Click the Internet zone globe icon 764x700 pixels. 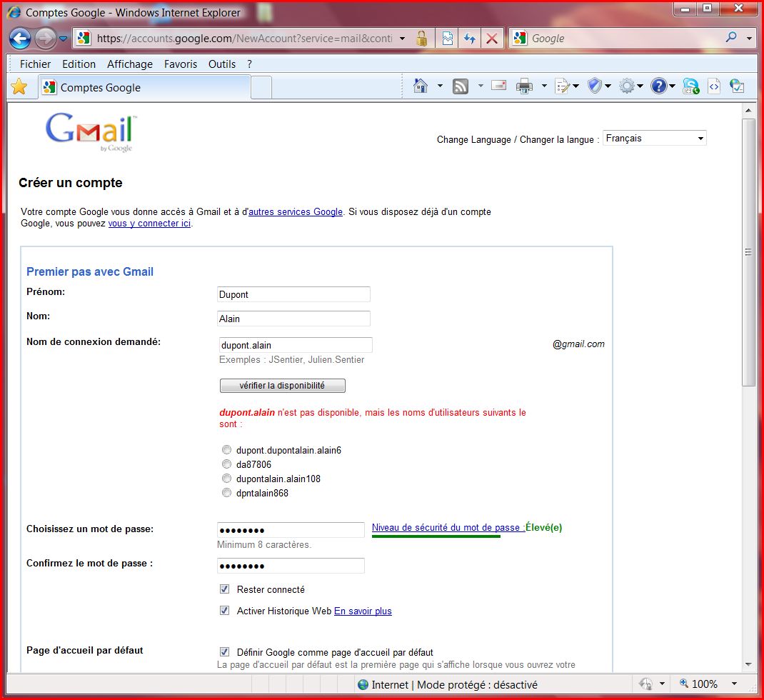363,684
